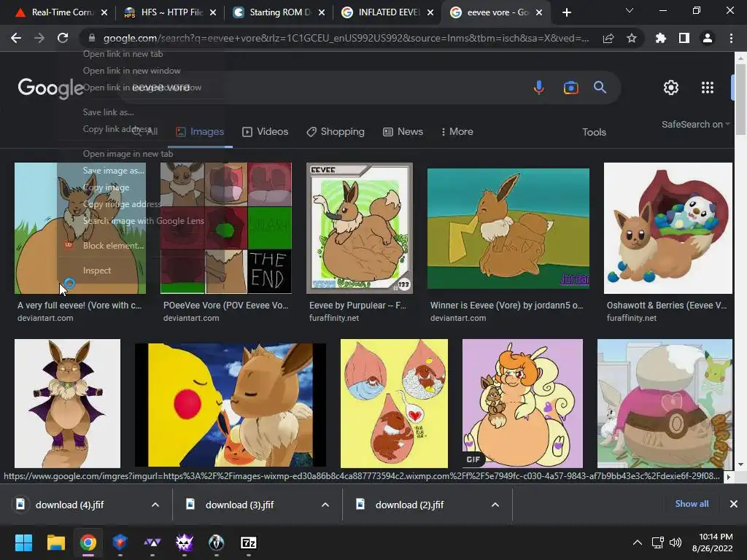Close the HFS ~ HTTP File tab
This screenshot has height=560, width=747.
(213, 12)
